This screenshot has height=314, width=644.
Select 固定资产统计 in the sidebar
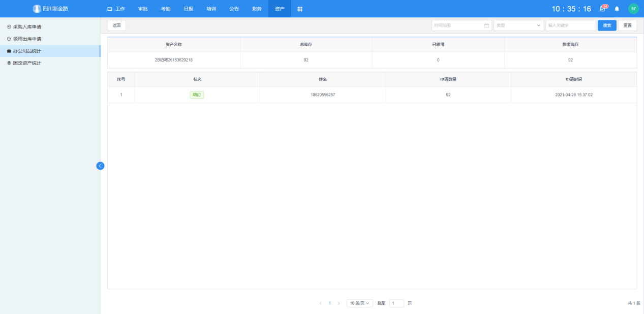(27, 63)
